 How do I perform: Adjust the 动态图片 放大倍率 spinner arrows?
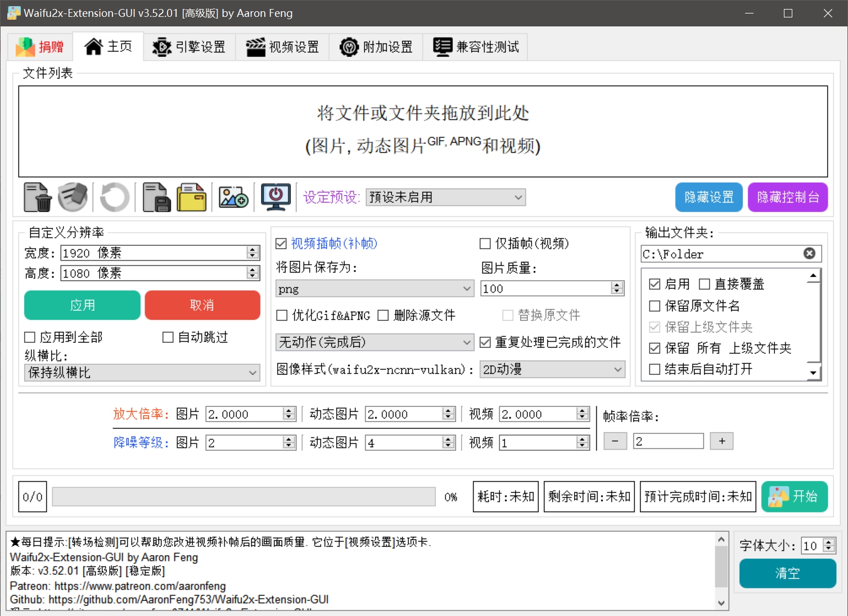click(x=449, y=414)
